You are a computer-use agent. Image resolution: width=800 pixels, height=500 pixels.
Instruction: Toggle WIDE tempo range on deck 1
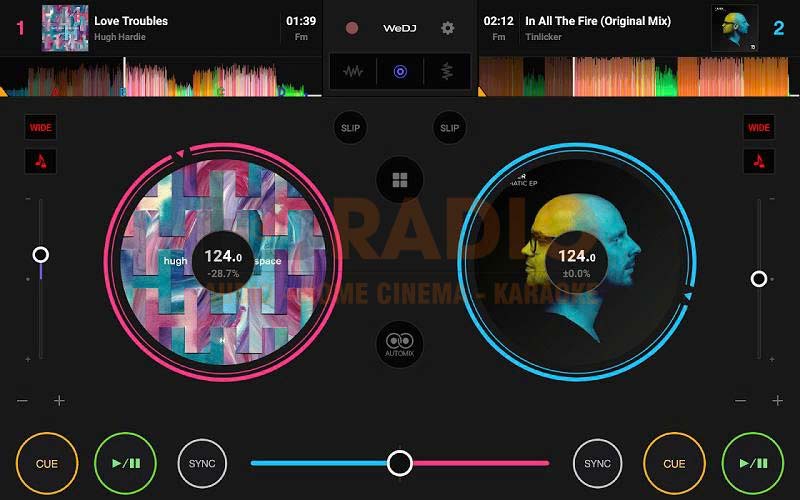(x=41, y=127)
